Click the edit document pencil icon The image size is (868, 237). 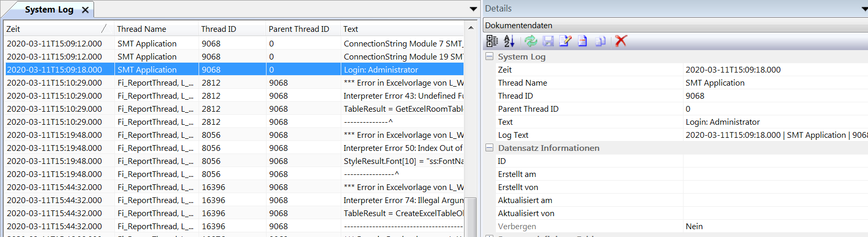click(565, 41)
